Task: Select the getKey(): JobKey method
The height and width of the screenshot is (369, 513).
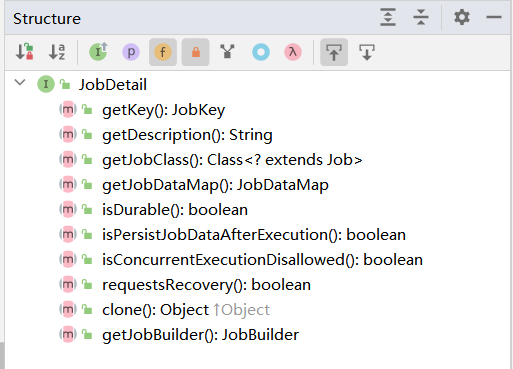Action: pos(163,110)
